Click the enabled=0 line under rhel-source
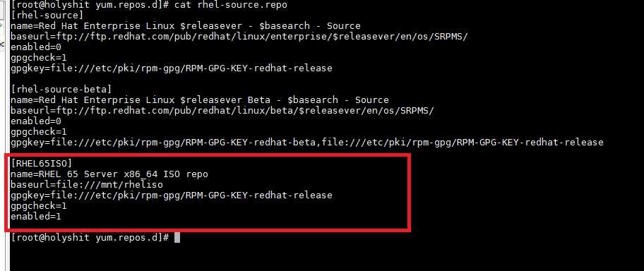Image resolution: width=644 pixels, height=271 pixels. 36,47
